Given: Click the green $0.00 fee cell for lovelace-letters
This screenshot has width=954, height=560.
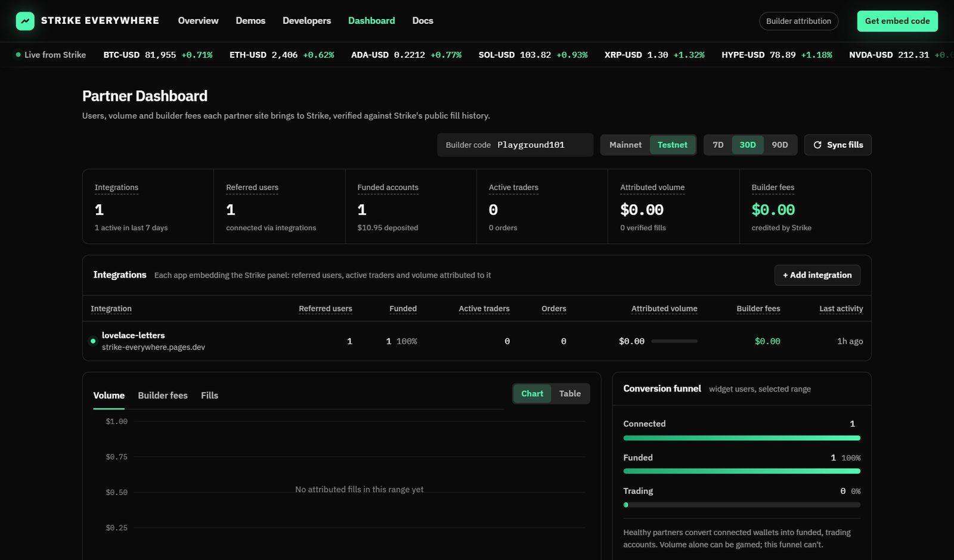Looking at the screenshot, I should coord(767,341).
